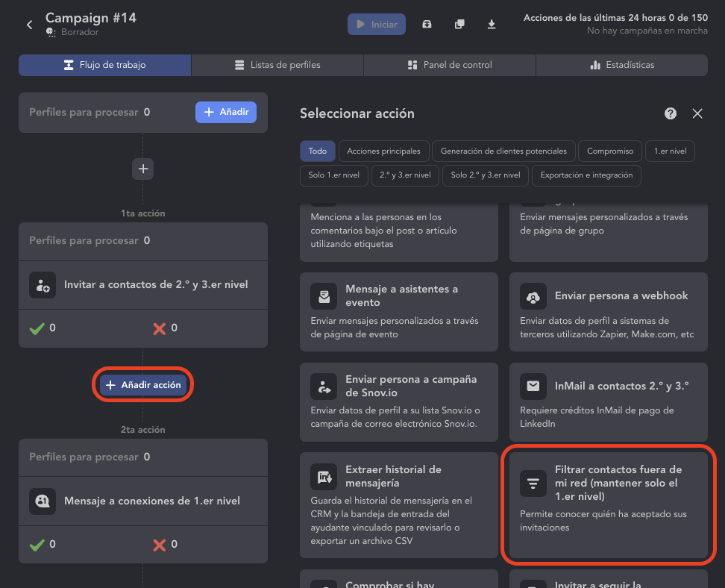Image resolution: width=725 pixels, height=588 pixels.
Task: Click the archive campaign icon
Action: click(x=427, y=24)
